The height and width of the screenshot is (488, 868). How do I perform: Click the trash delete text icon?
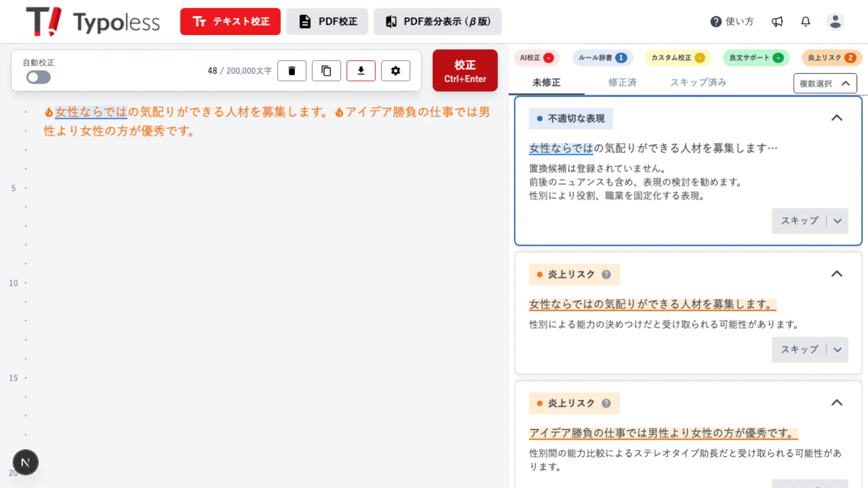click(292, 70)
